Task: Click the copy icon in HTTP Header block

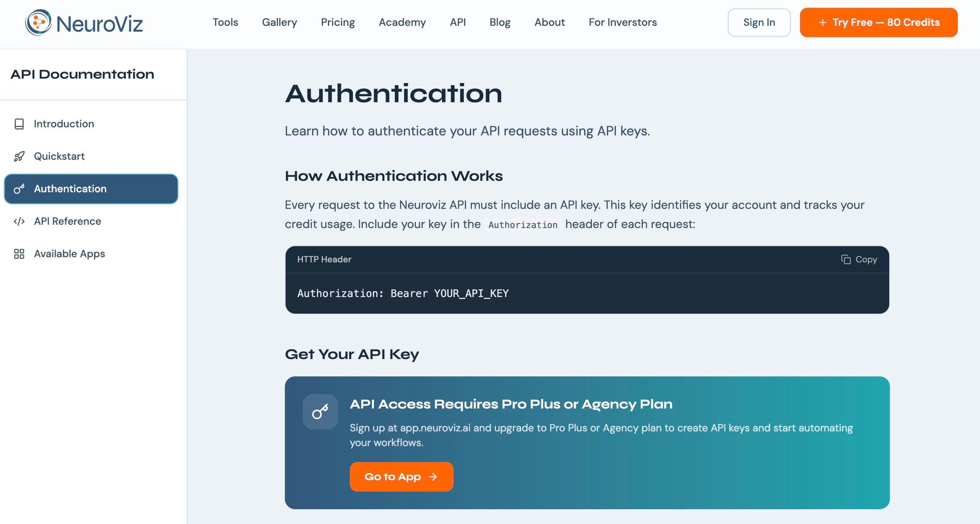Action: pos(845,259)
